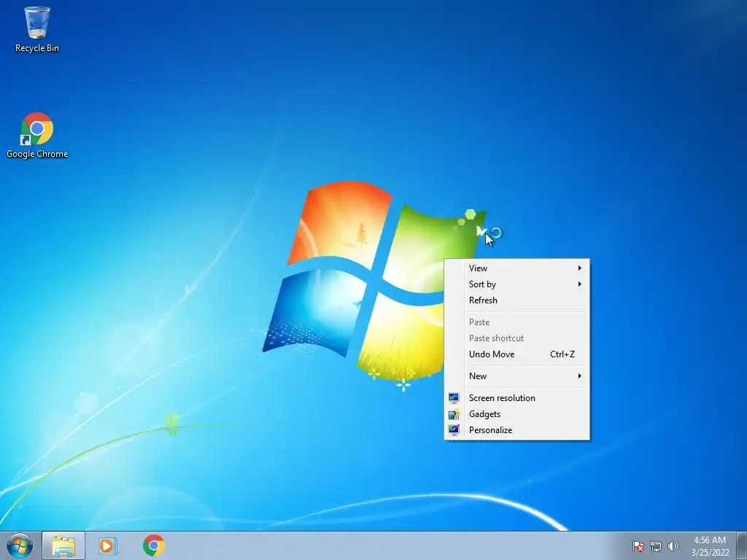
Task: Click the Gadgets menu icon
Action: click(454, 414)
